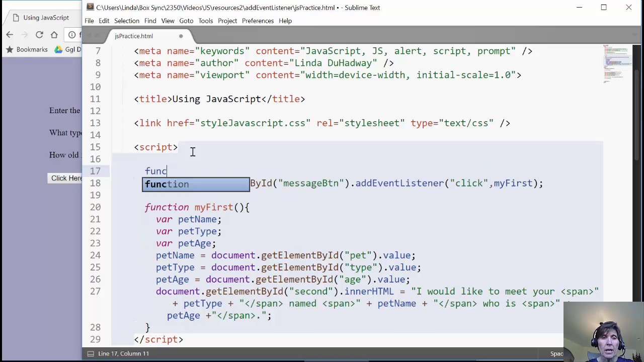The image size is (644, 362).
Task: Click the "age" id string on line 26
Action: [353, 280]
